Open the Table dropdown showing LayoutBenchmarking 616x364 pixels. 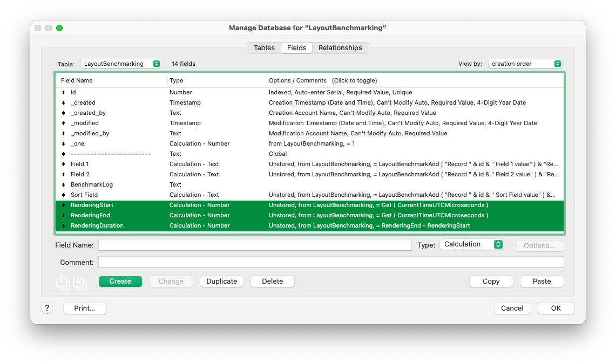pyautogui.click(x=120, y=64)
